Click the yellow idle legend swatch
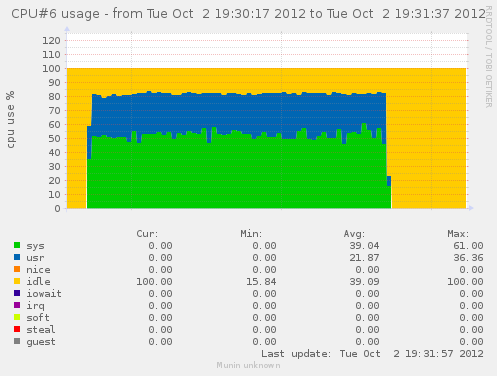This screenshot has width=497, height=376. (x=17, y=281)
